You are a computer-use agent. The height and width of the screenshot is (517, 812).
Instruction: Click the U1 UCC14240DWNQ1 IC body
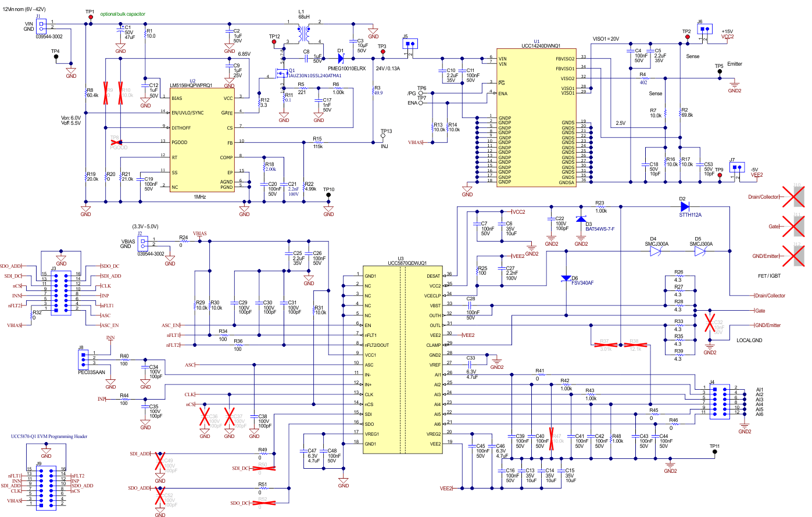[x=536, y=117]
